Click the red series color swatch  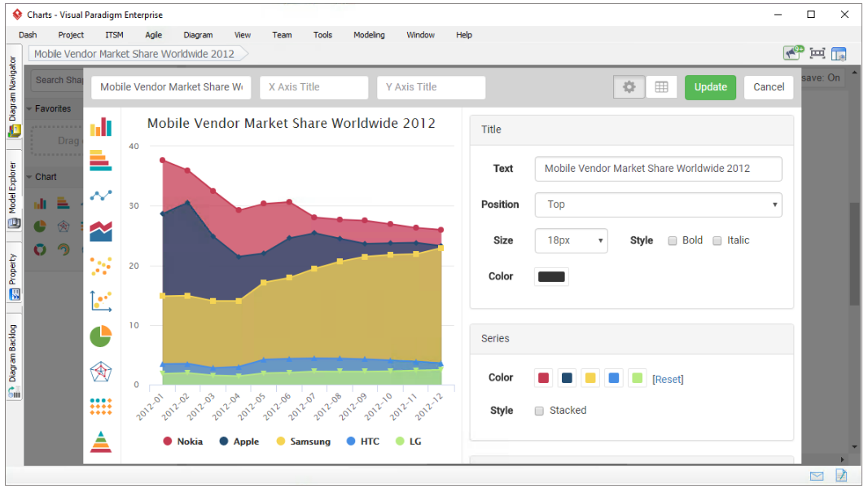coord(544,378)
